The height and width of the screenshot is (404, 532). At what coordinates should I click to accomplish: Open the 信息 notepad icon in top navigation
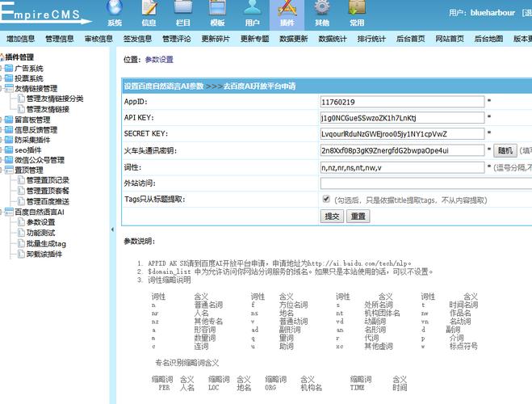coord(149,7)
